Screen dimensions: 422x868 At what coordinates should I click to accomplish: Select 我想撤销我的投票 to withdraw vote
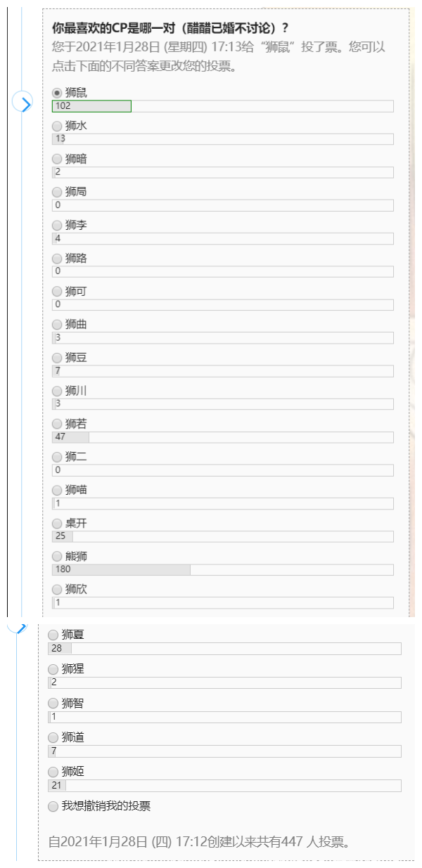53,807
